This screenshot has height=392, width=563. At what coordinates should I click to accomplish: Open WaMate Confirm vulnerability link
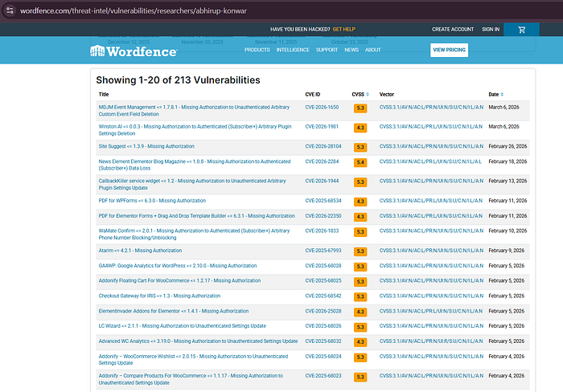194,235
